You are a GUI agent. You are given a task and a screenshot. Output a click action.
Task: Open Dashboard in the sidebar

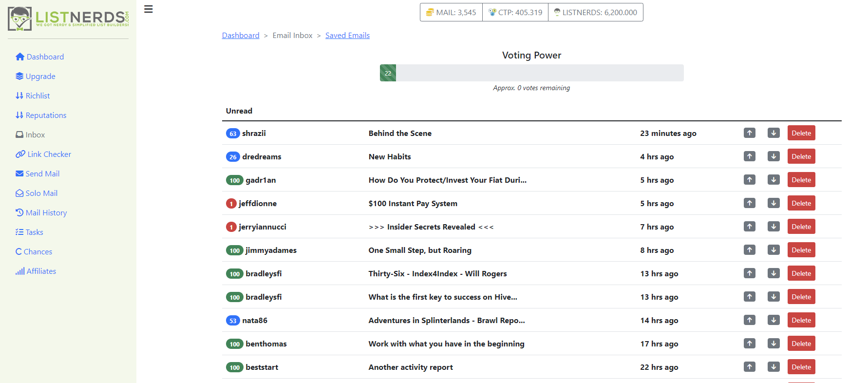[39, 57]
